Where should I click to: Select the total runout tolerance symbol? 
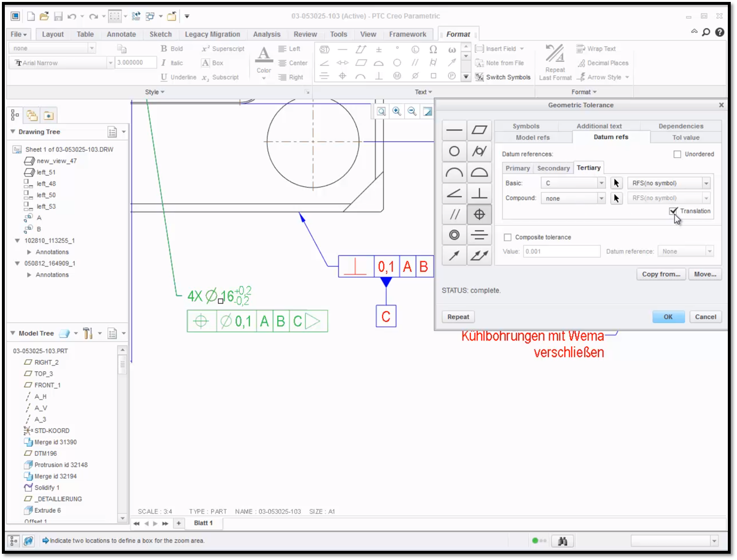coord(479,256)
